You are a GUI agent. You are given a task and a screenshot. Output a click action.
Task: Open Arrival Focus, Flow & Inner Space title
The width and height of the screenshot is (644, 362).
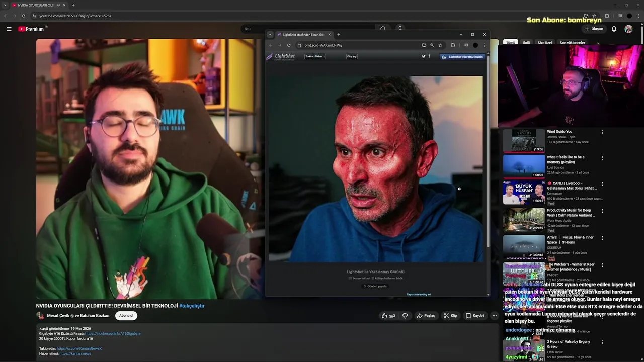(x=571, y=240)
